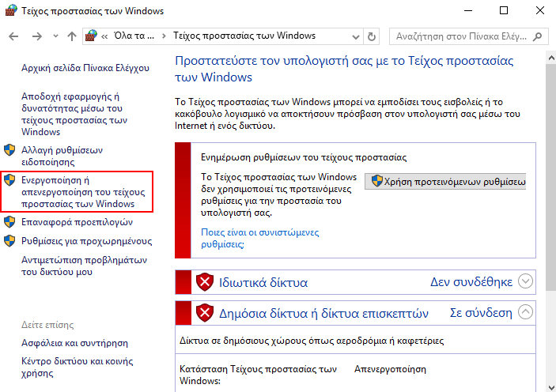Go back with the Back arrow
The width and height of the screenshot is (556, 392).
13,36
